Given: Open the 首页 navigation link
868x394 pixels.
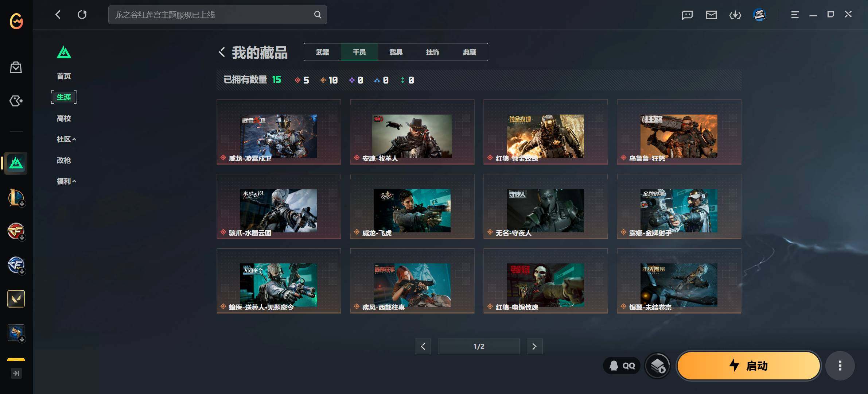Looking at the screenshot, I should pyautogui.click(x=64, y=76).
